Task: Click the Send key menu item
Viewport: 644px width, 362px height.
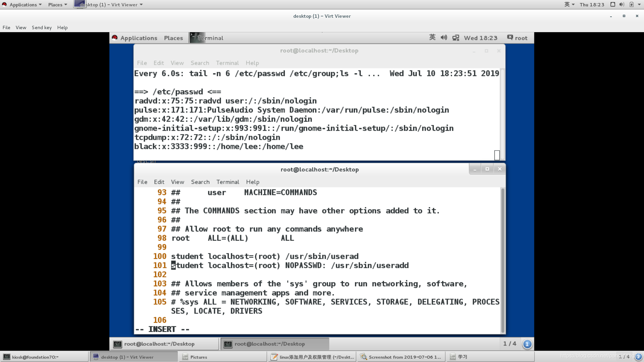Action: (x=42, y=27)
